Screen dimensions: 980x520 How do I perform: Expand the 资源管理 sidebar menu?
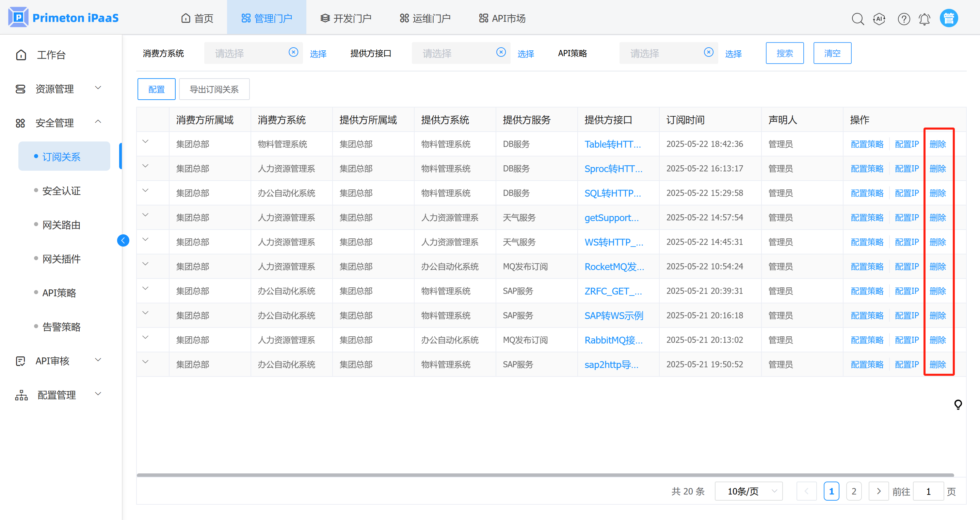pyautogui.click(x=61, y=89)
